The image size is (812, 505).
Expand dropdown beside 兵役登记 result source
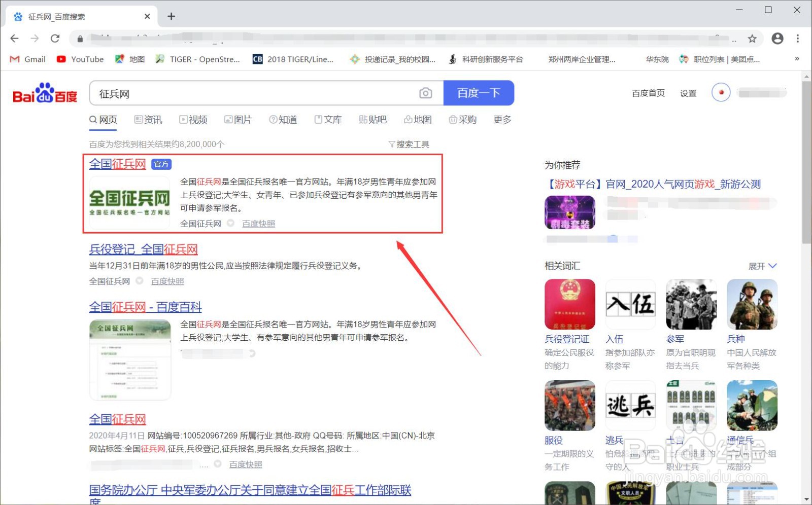tap(139, 281)
